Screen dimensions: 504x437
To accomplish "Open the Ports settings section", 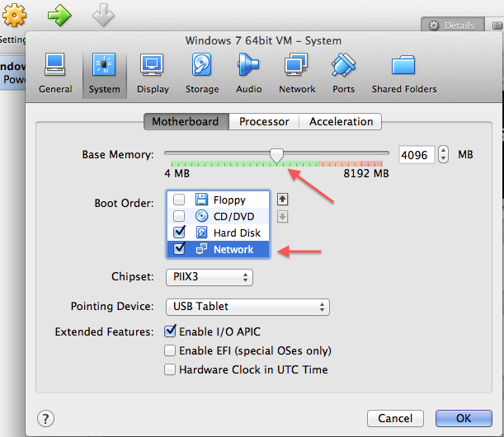I will [343, 73].
